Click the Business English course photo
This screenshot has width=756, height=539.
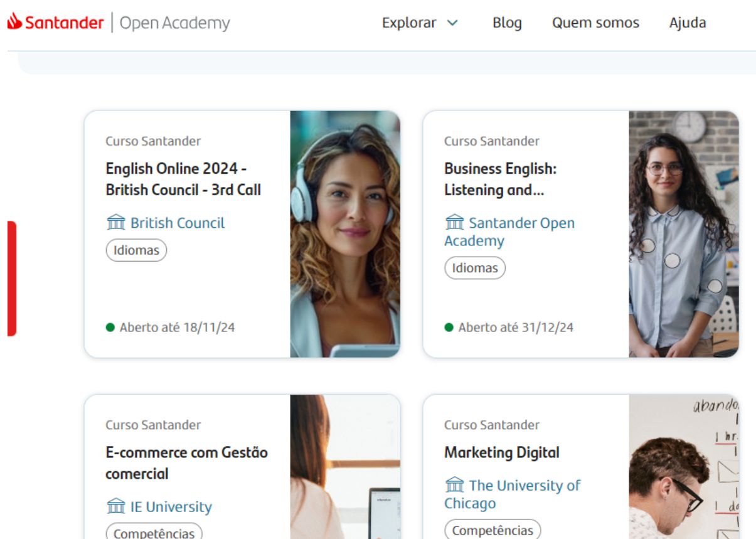point(684,234)
